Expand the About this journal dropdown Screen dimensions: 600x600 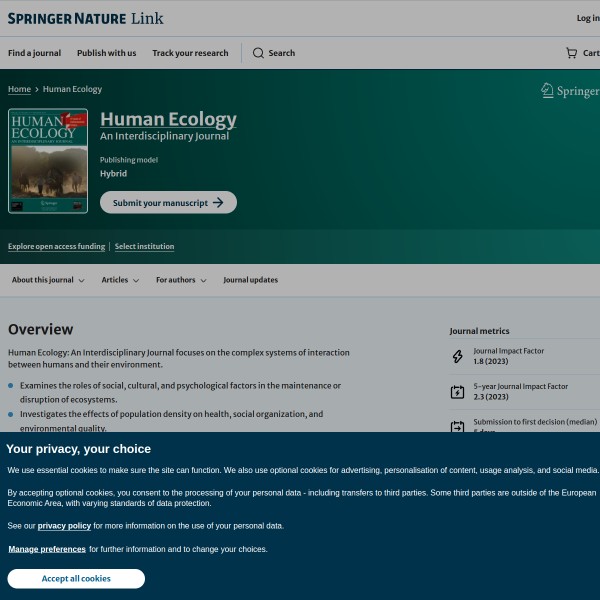coord(48,280)
